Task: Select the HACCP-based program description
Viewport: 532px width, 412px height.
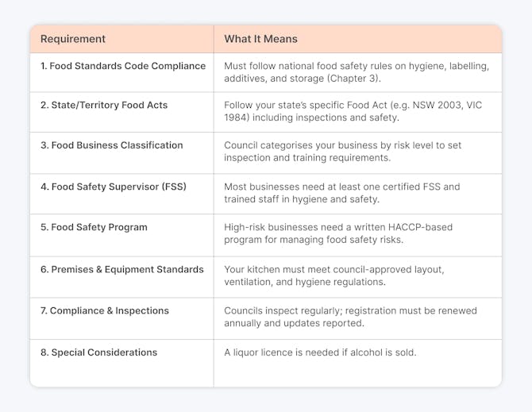Action: [x=338, y=233]
